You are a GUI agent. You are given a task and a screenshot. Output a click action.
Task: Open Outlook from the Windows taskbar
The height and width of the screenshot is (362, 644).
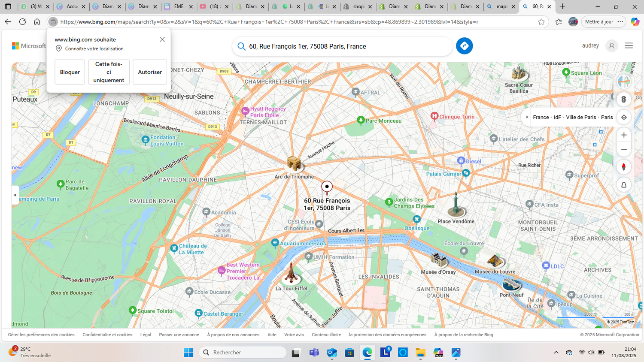point(332,353)
